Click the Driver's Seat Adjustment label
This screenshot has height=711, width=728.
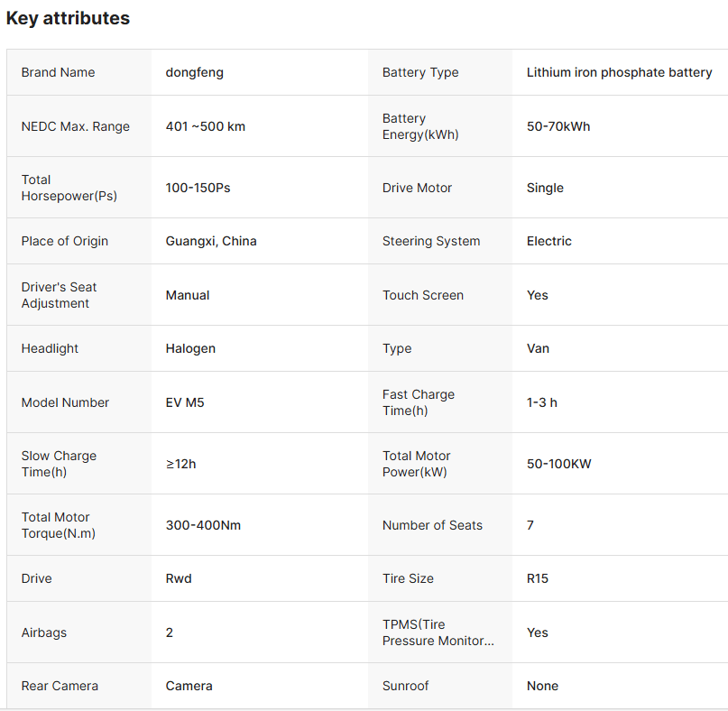59,295
